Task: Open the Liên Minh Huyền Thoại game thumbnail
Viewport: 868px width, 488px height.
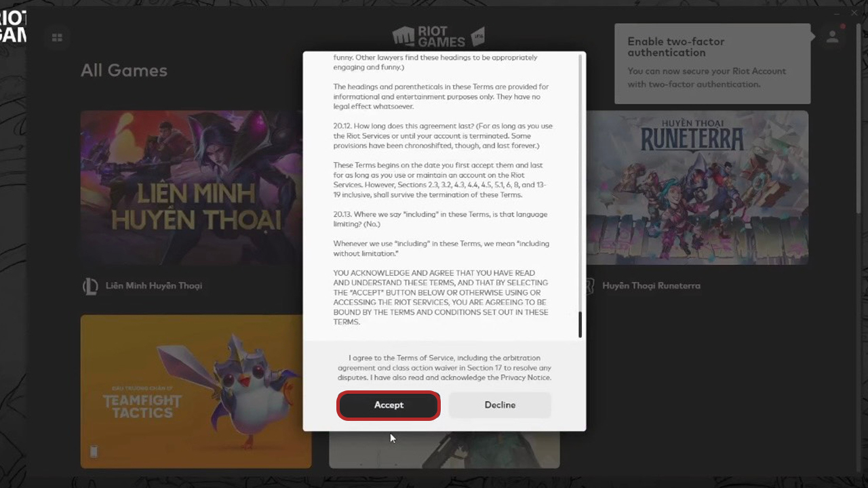Action: click(x=191, y=188)
